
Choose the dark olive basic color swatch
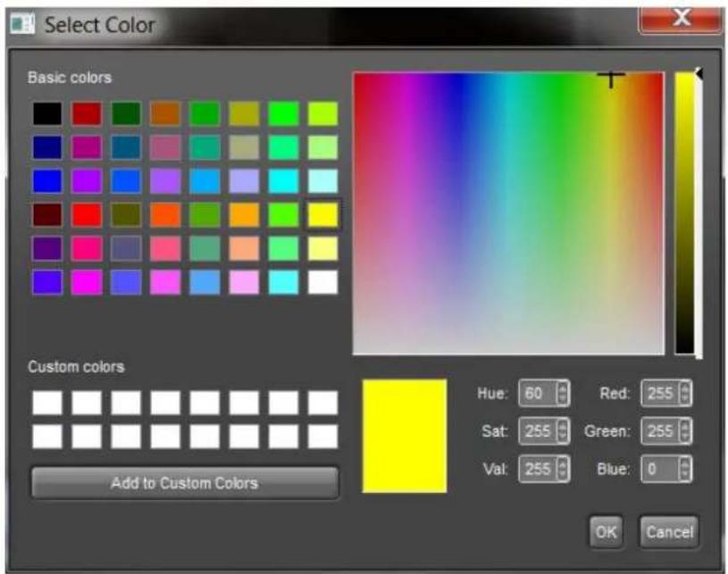126,214
